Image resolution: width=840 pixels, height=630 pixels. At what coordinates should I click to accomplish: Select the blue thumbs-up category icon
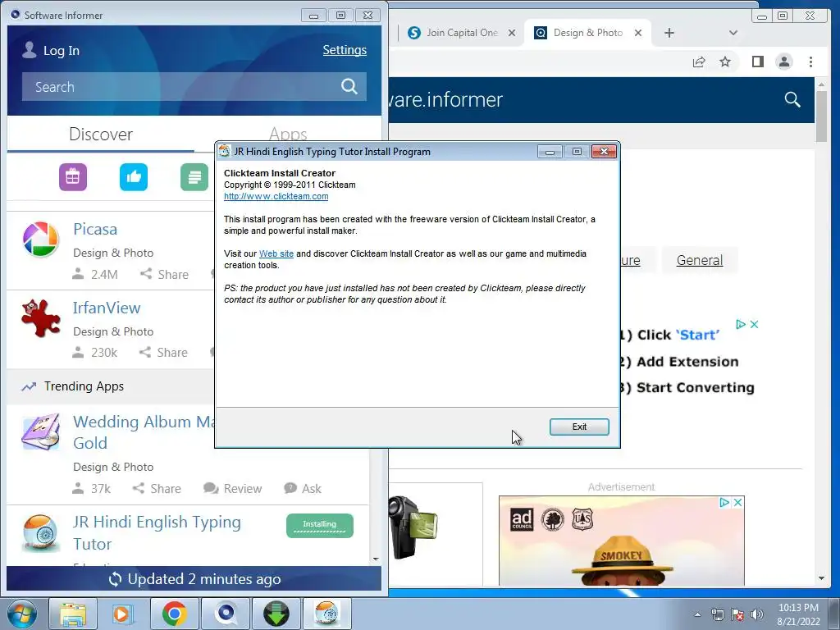coord(134,177)
